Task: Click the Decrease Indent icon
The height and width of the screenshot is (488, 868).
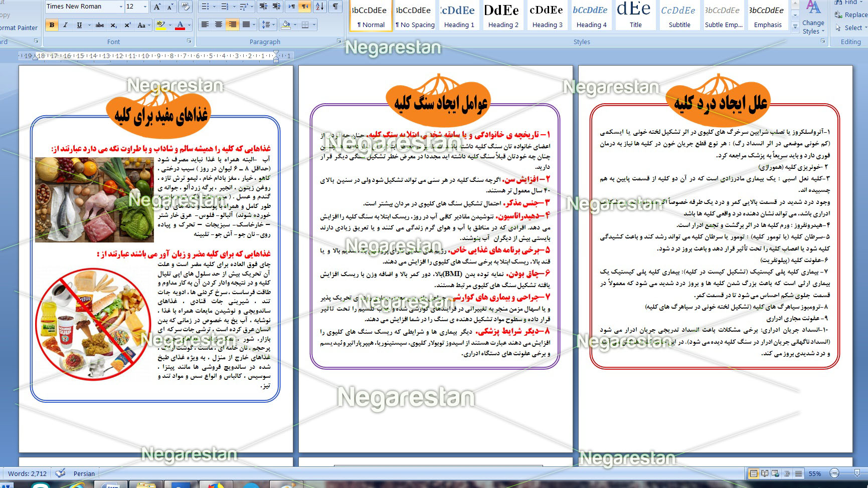Action: pos(263,7)
